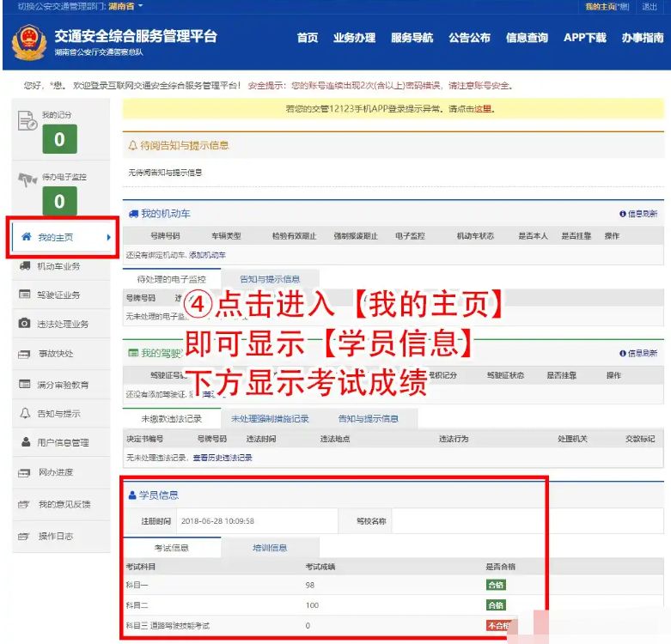Image resolution: width=671 pixels, height=644 pixels.
Task: Click the registration time 2018-06-28 10:09:58
Action: [x=218, y=521]
